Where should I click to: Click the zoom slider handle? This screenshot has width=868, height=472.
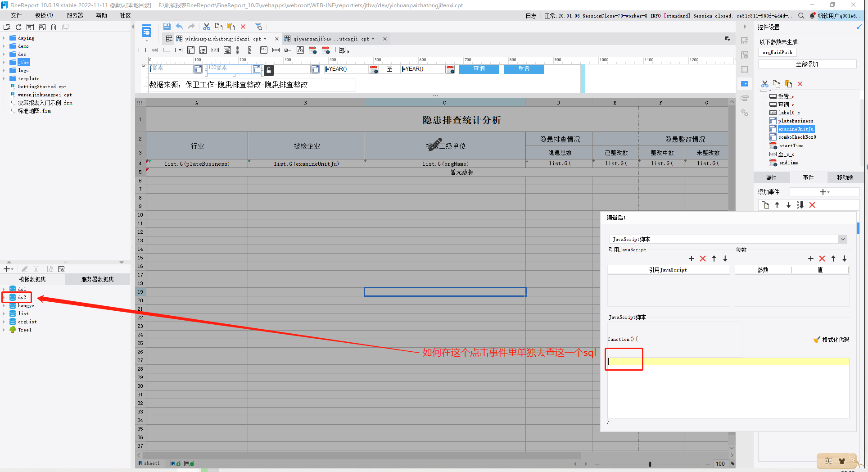(x=650, y=464)
